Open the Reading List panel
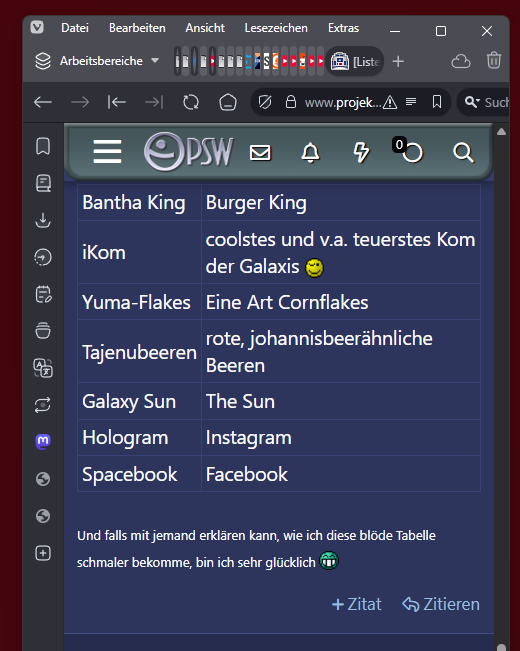Viewport: 520px width, 651px height. pyautogui.click(x=43, y=183)
